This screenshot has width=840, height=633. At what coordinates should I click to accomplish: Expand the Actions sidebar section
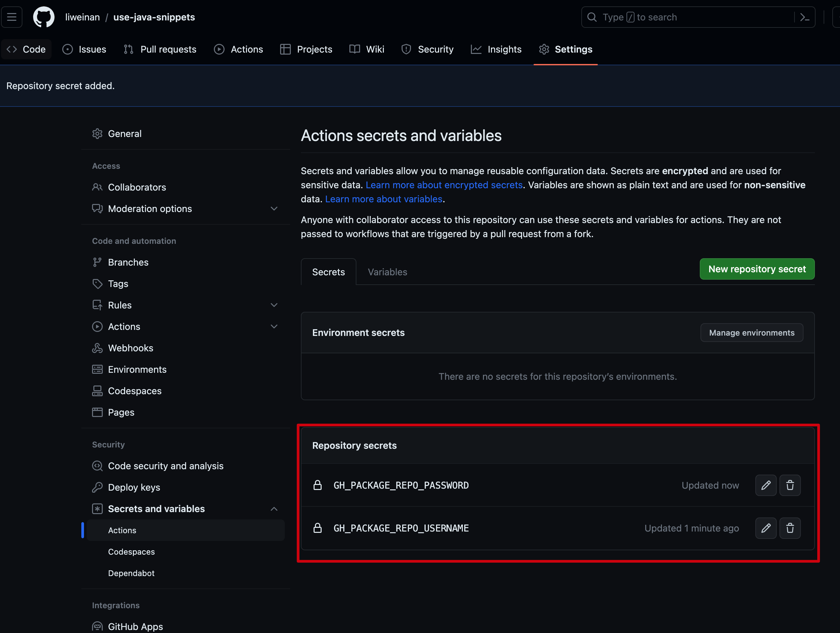274,327
